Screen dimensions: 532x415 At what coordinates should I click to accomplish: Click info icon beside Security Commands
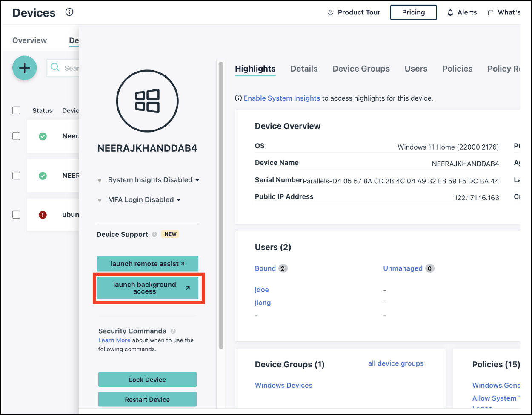coord(173,331)
